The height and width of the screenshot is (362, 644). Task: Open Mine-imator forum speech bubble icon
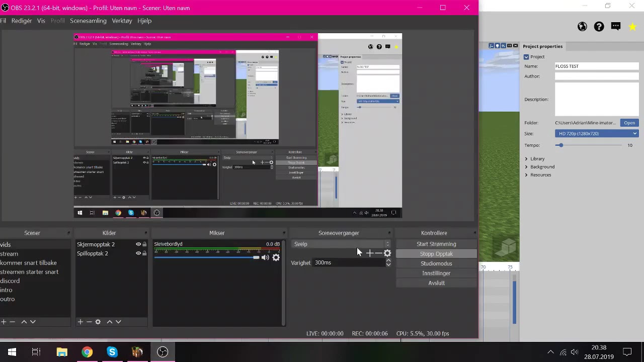coord(616,27)
